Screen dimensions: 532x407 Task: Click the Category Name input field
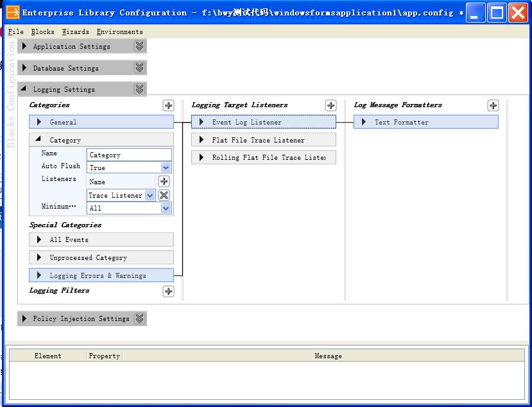click(129, 155)
